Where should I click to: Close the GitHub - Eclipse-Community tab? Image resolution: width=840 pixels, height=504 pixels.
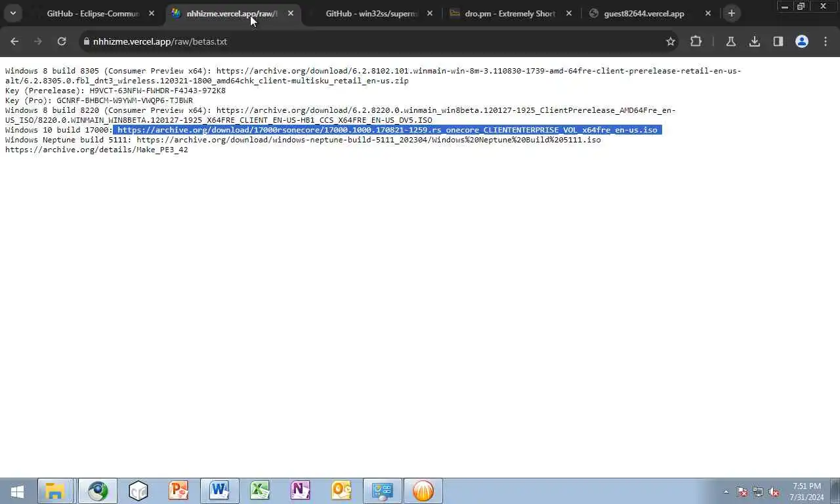(x=152, y=13)
